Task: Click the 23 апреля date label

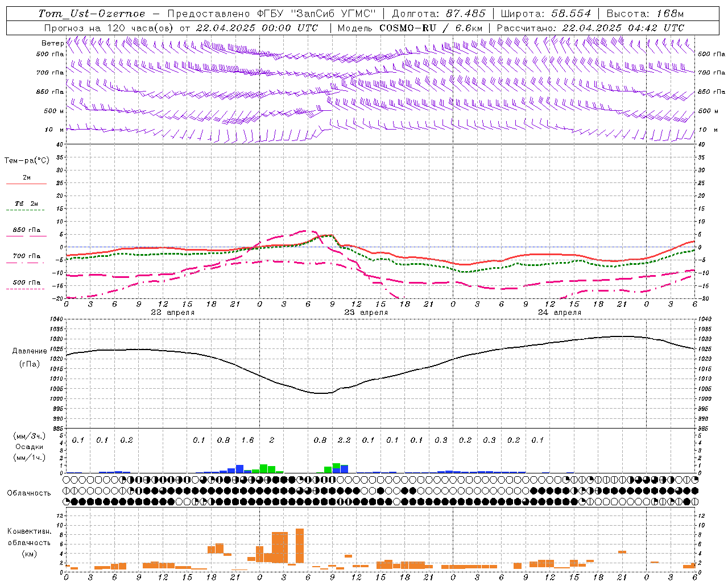Action: [366, 313]
